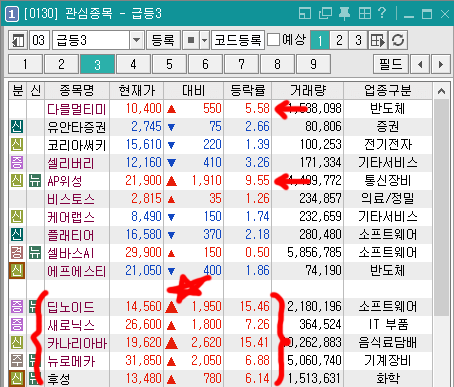Click the 신 badge on 에프에스티 row

pyautogui.click(x=17, y=271)
